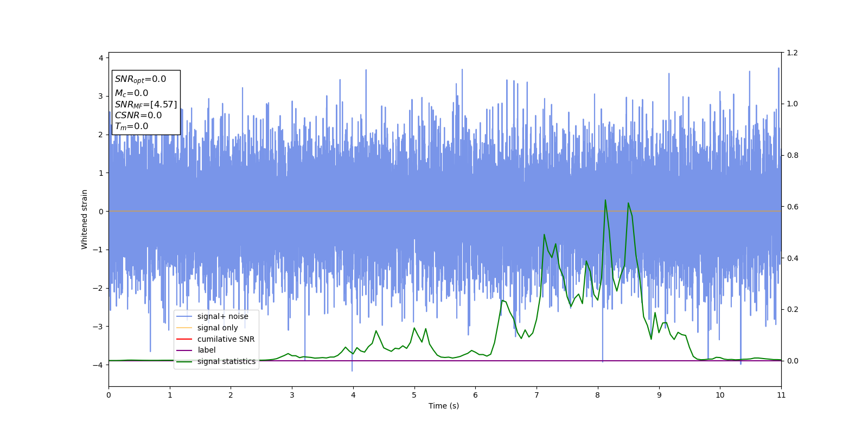Click the 'signal statistics' legend entry
Image resolution: width=868 pixels, height=434 pixels.
coord(216,361)
